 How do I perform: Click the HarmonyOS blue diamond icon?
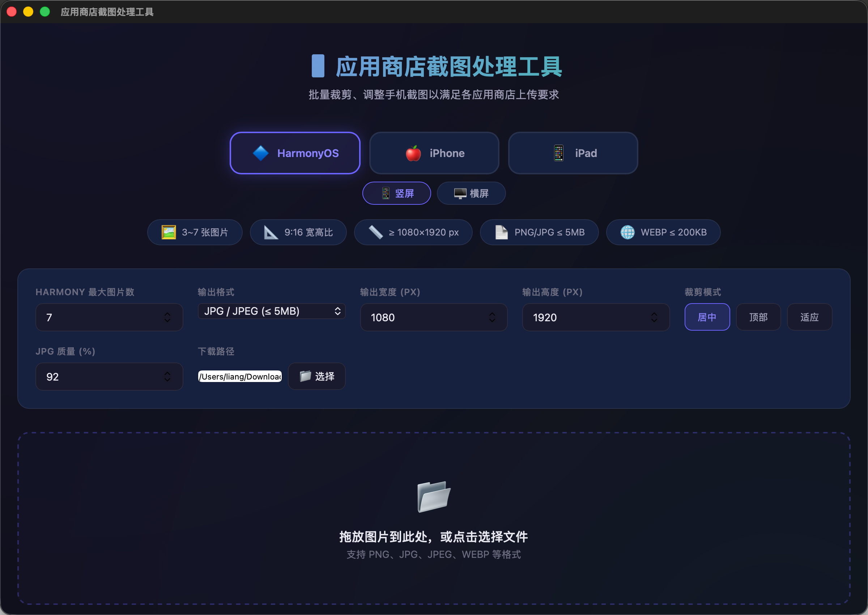click(260, 153)
